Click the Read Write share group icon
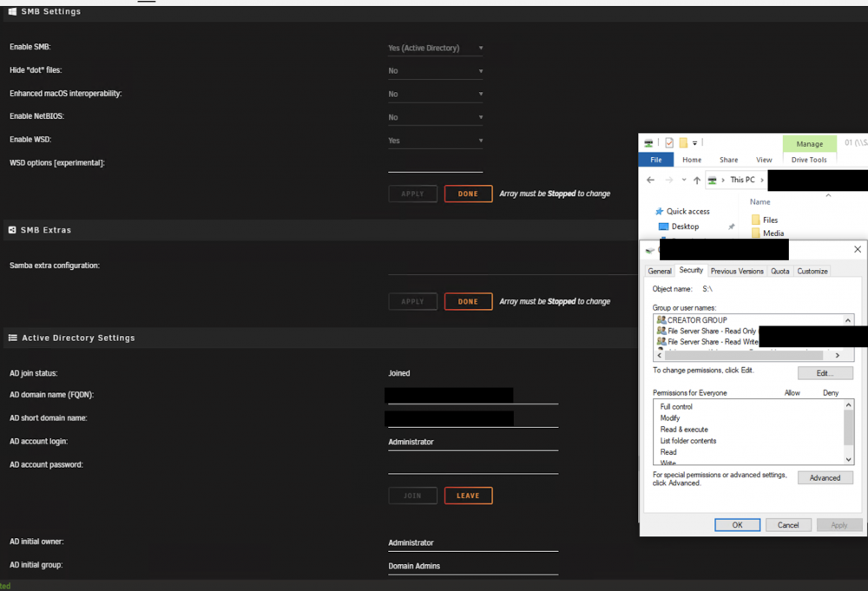Screen dimensions: 868x591 coord(661,341)
